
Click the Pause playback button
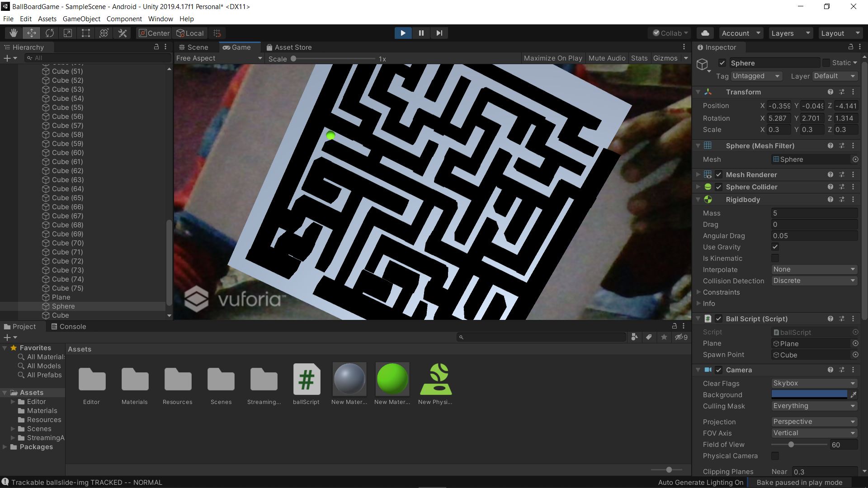point(421,33)
